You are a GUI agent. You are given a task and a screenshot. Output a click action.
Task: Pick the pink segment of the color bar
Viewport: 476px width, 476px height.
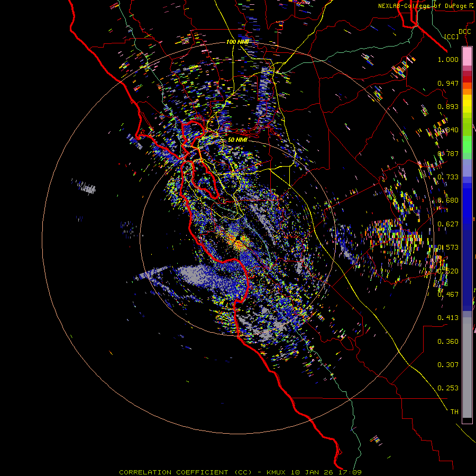pos(467,56)
